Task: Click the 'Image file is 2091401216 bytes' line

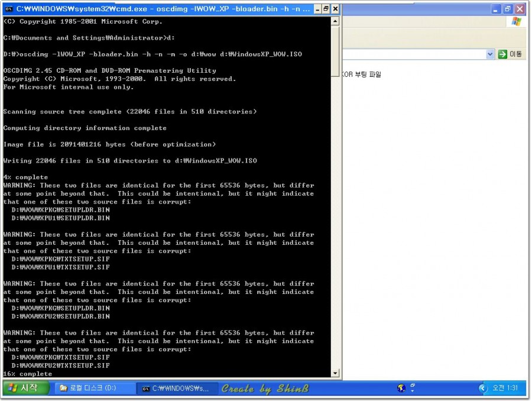Action: coord(109,145)
